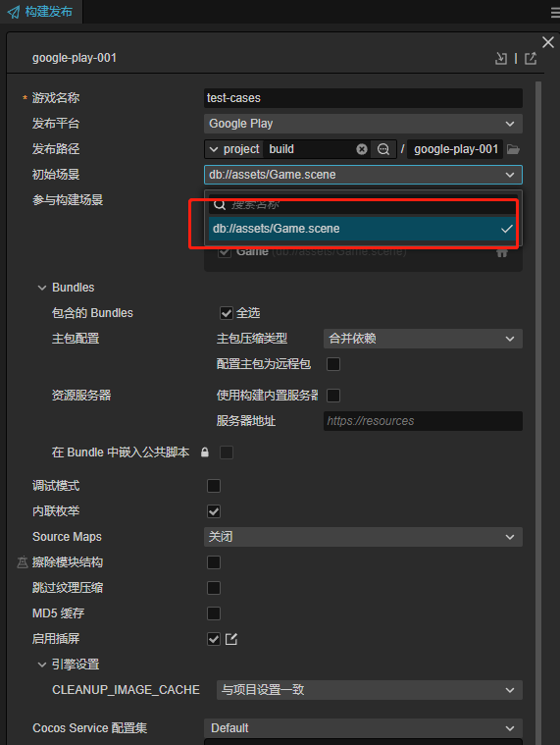Open the project path prefix dropdown
Image resolution: width=560 pixels, height=745 pixels.
(234, 149)
